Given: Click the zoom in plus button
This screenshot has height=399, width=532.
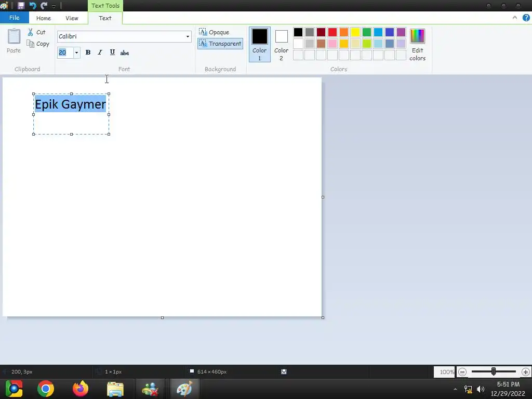Looking at the screenshot, I should [526, 372].
